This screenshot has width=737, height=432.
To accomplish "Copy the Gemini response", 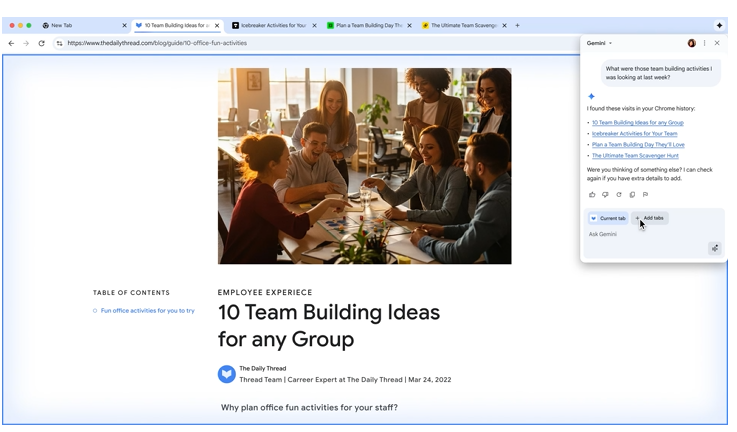I will coord(632,195).
